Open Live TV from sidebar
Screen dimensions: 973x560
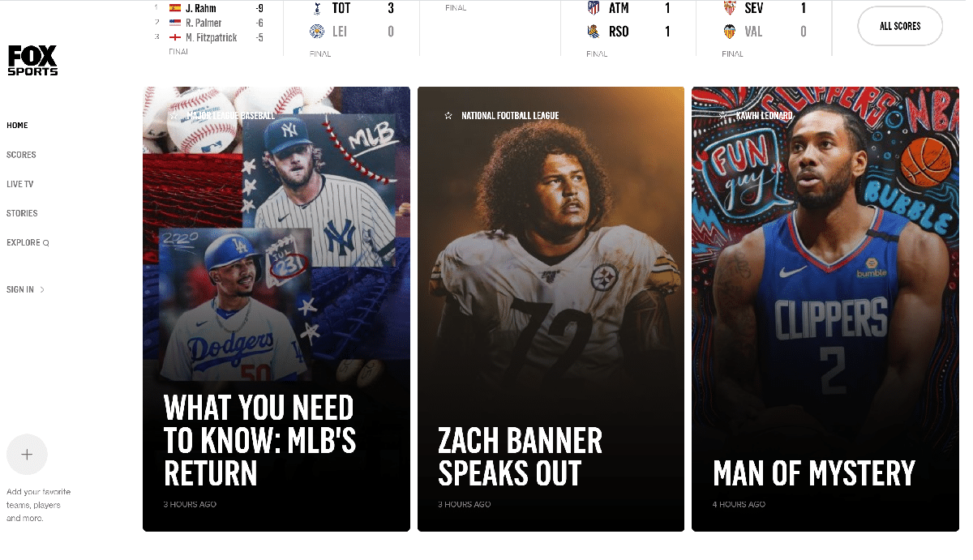[x=20, y=184]
